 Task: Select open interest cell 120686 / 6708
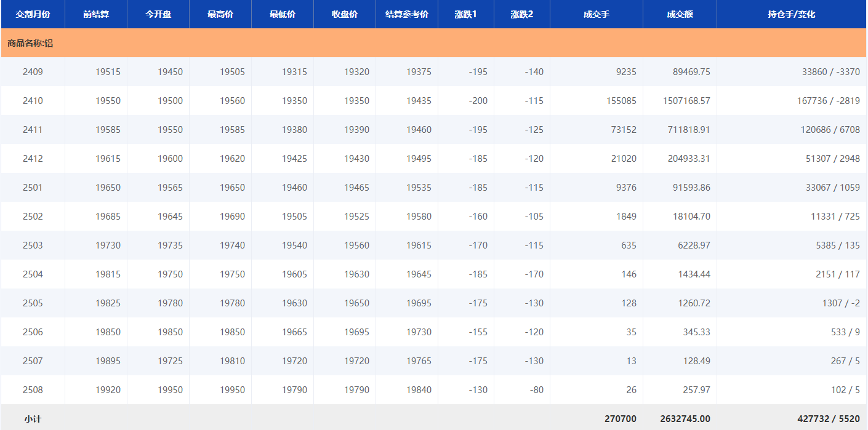tap(830, 130)
